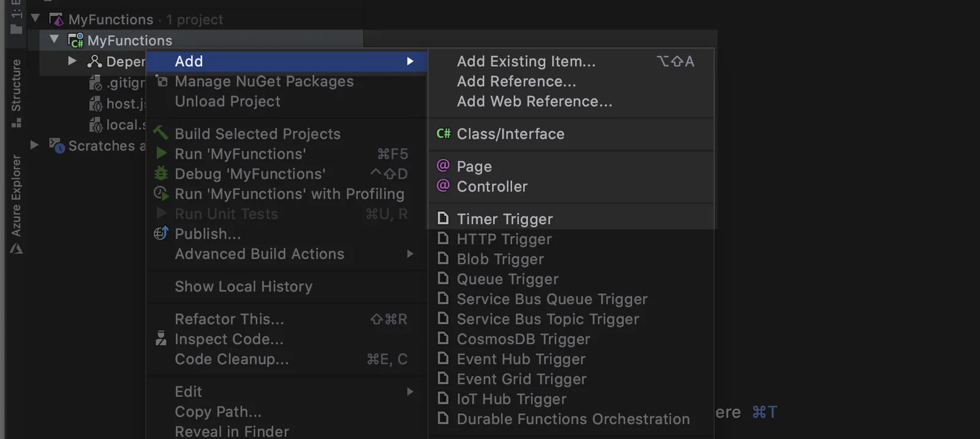This screenshot has height=439, width=980.
Task: Click the Debug bug icon
Action: pyautogui.click(x=161, y=173)
